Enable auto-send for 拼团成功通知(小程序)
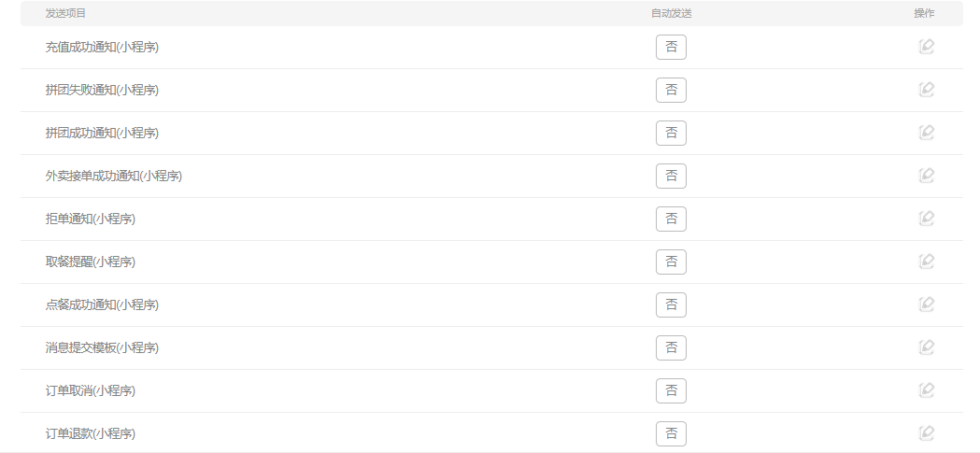The width and height of the screenshot is (980, 453). point(671,133)
